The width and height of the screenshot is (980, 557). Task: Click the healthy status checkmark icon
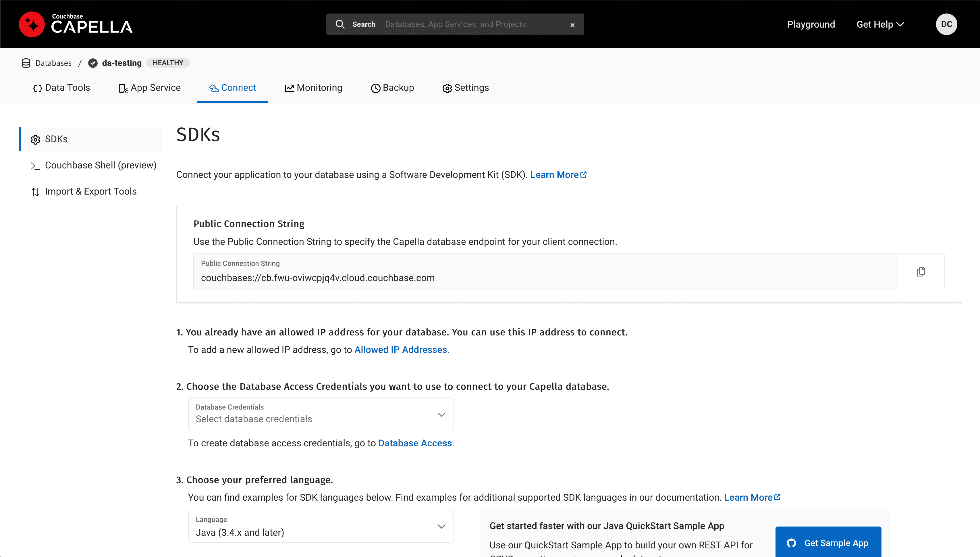(x=93, y=63)
